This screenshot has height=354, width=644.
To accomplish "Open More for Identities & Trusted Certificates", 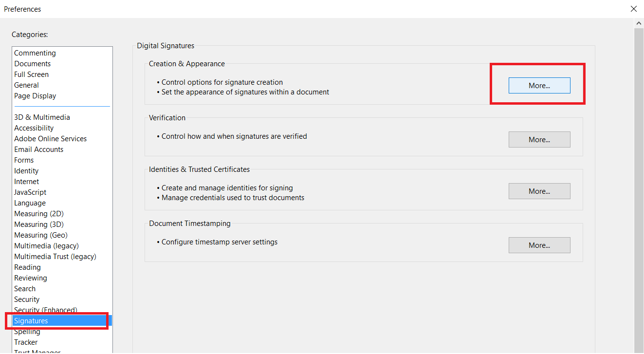I will 539,191.
